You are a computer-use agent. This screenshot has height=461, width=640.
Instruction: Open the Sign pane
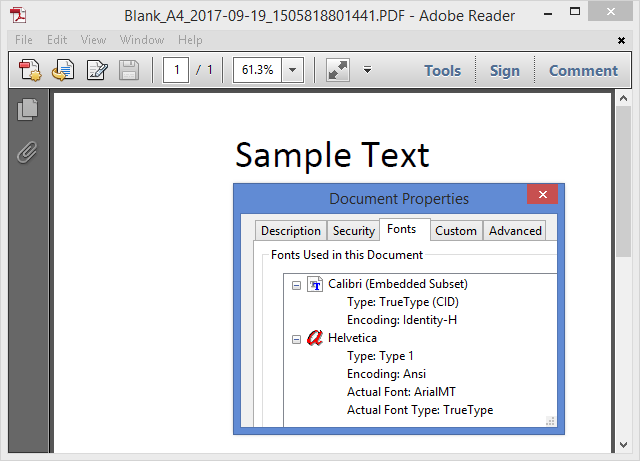505,71
